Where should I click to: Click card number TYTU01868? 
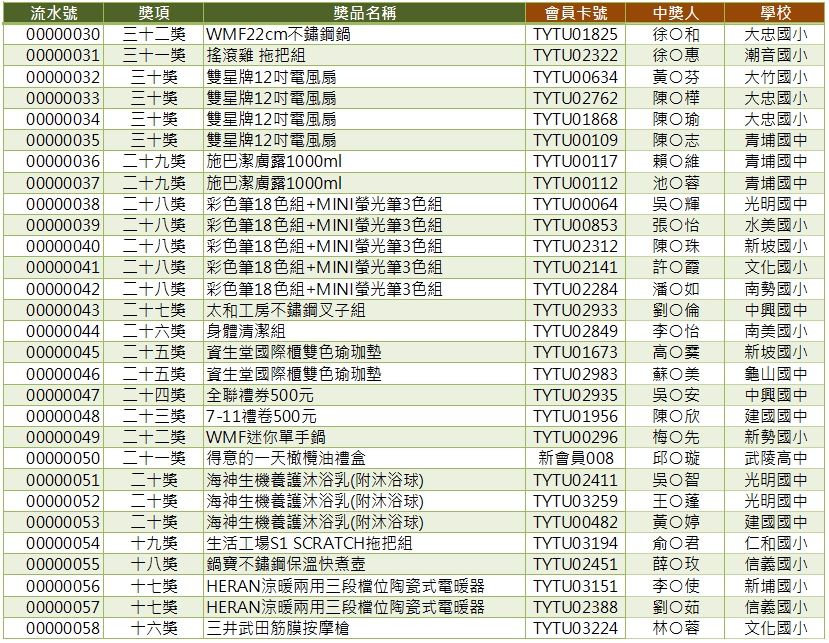click(x=575, y=120)
